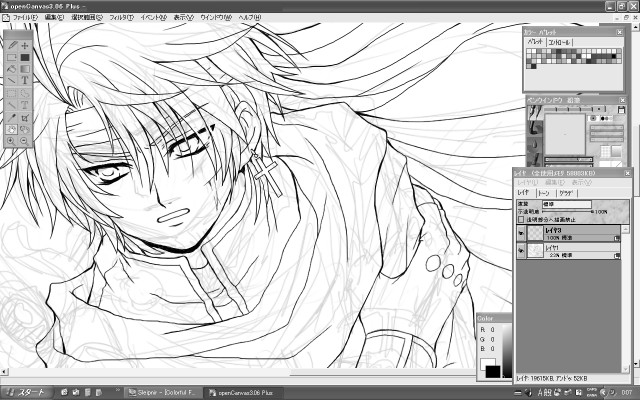Image resolution: width=640 pixels, height=400 pixels.
Task: Pick the gradient texture swatch in pen window
Action: tap(616, 151)
